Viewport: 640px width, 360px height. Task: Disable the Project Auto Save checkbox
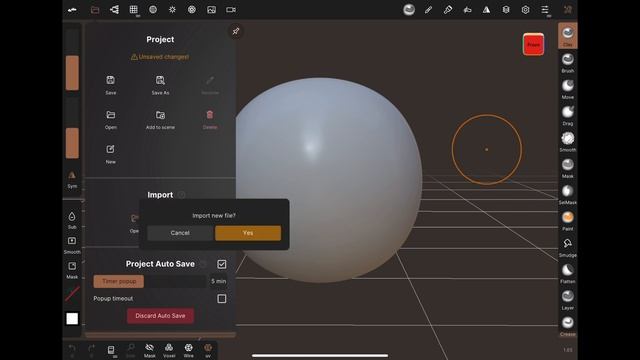[x=222, y=264]
